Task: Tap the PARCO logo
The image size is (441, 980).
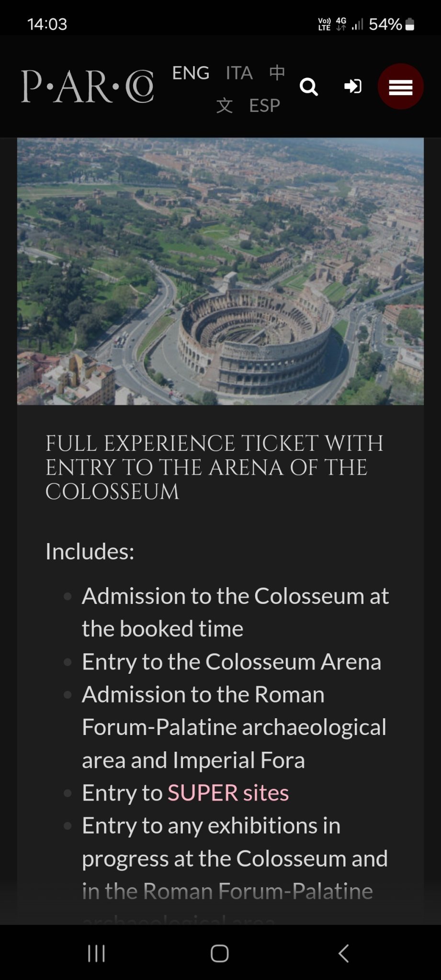Action: click(x=87, y=87)
